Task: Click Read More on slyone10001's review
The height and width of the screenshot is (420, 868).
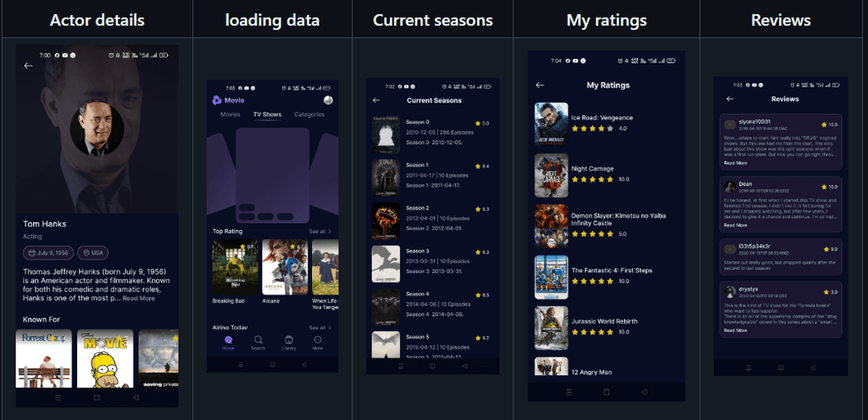Action: 735,163
